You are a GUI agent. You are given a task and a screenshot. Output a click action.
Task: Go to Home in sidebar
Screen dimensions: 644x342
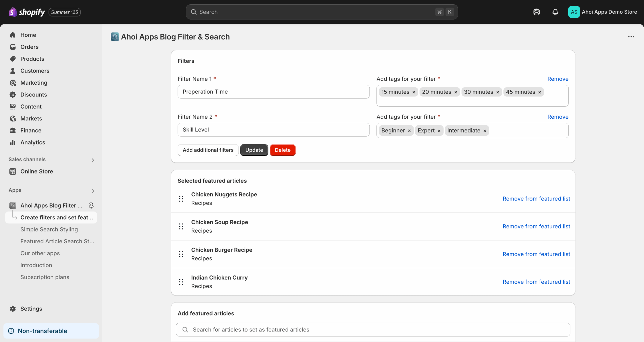tap(51, 35)
